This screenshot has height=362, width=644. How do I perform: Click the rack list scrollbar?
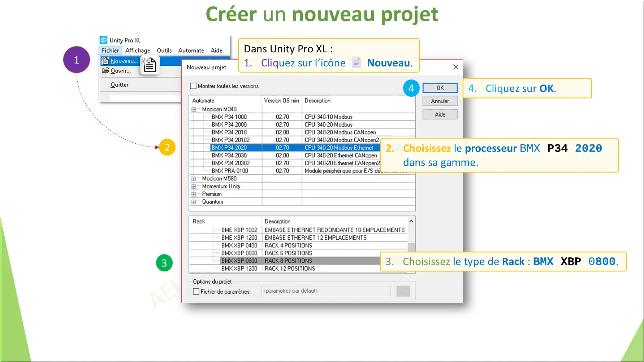tap(411, 245)
